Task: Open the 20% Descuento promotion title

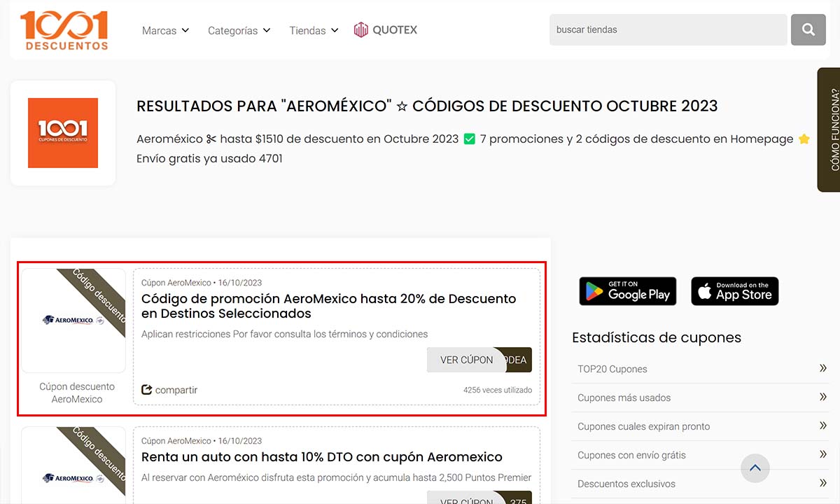Action: [x=328, y=306]
